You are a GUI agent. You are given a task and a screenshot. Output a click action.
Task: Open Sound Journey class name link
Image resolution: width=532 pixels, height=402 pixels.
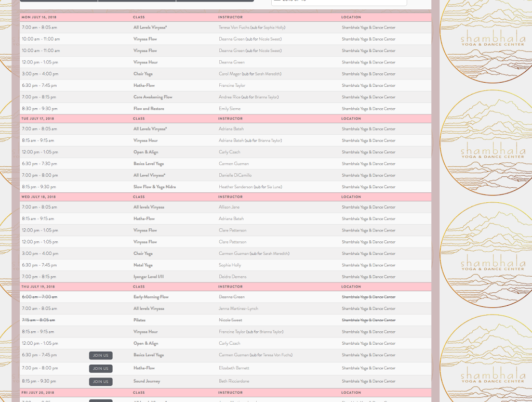pyautogui.click(x=147, y=381)
